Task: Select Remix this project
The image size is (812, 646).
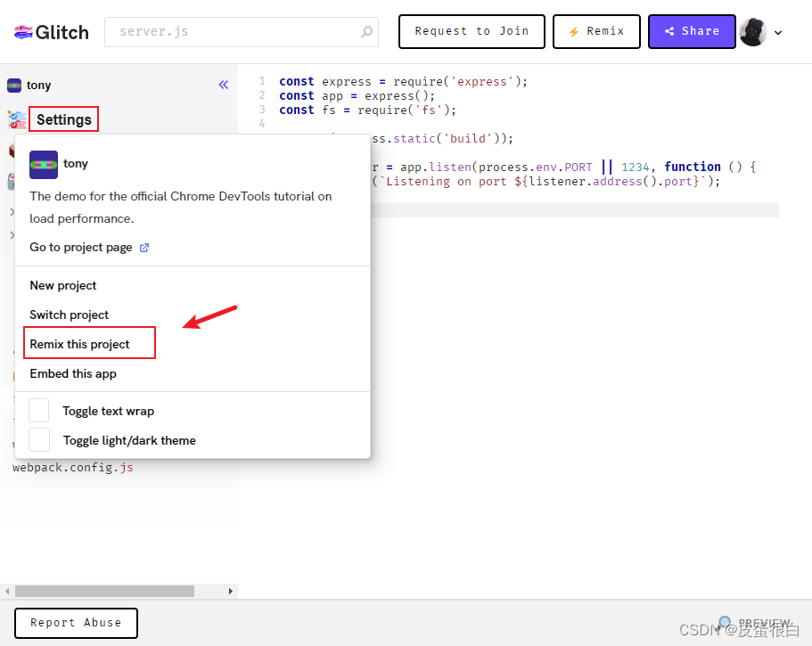Action: coord(80,344)
